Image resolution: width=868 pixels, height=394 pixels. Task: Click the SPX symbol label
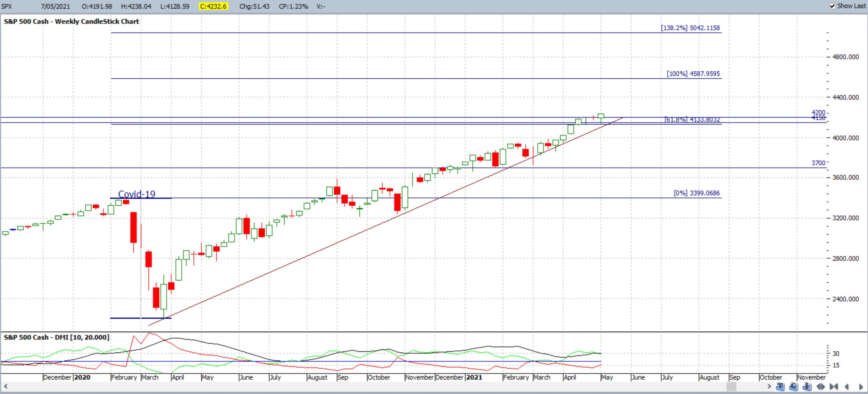click(7, 6)
